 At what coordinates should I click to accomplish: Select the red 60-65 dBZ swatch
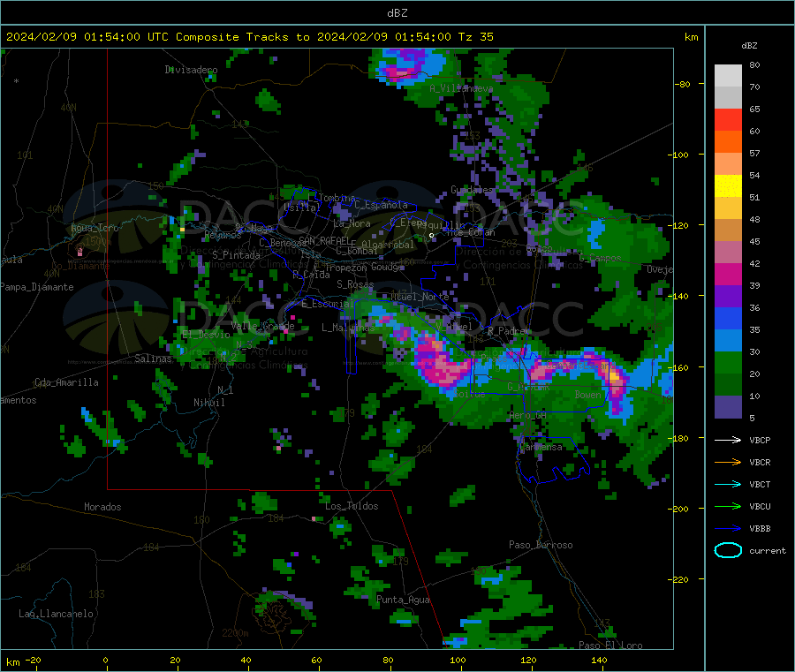coord(728,119)
